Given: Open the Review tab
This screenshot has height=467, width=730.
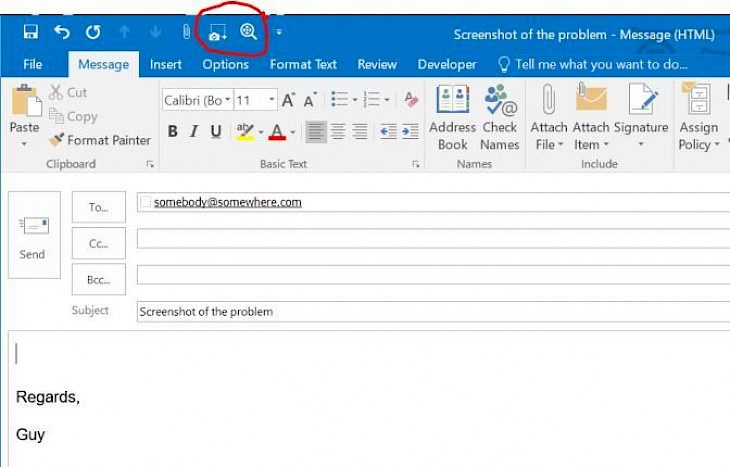Looking at the screenshot, I should pos(377,64).
